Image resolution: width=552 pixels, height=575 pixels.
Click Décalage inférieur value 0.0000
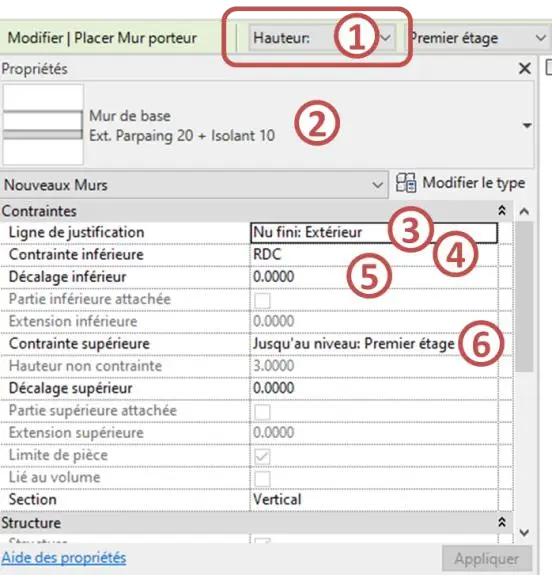click(374, 277)
